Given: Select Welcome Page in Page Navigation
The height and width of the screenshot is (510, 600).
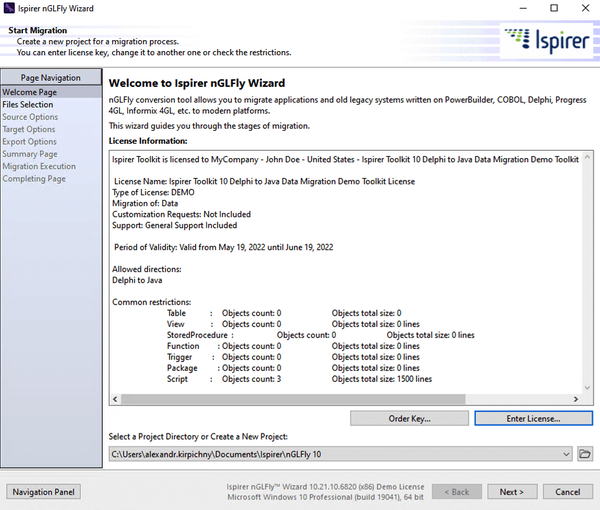Looking at the screenshot, I should point(51,92).
